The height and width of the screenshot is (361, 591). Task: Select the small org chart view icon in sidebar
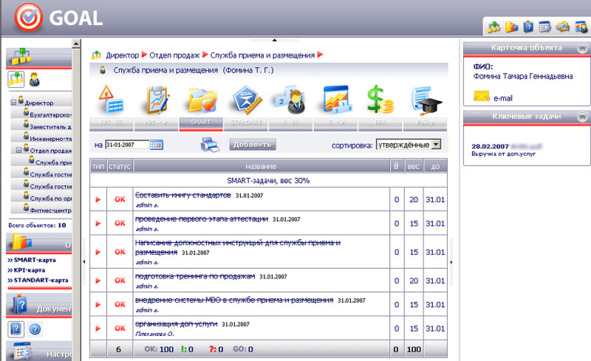click(x=16, y=80)
